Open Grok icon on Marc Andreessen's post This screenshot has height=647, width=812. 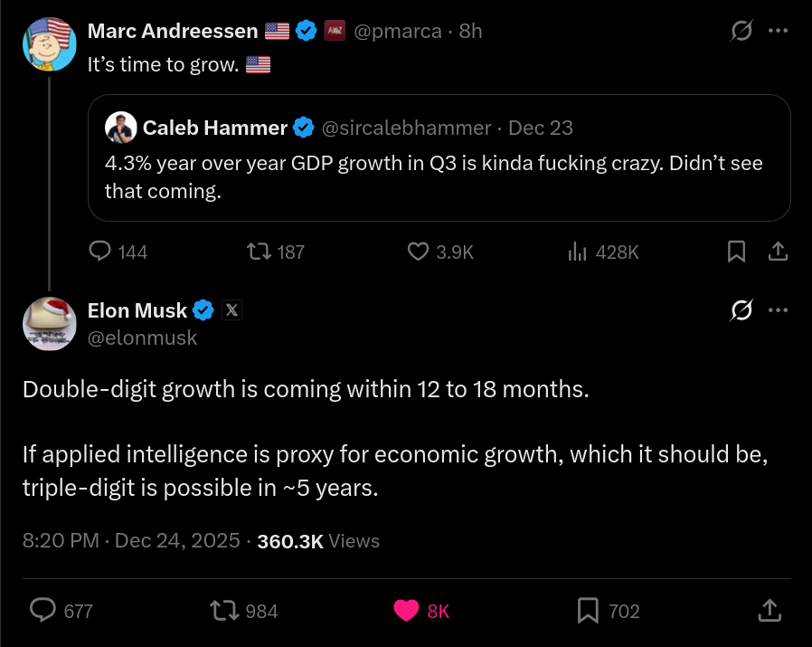coord(741,32)
